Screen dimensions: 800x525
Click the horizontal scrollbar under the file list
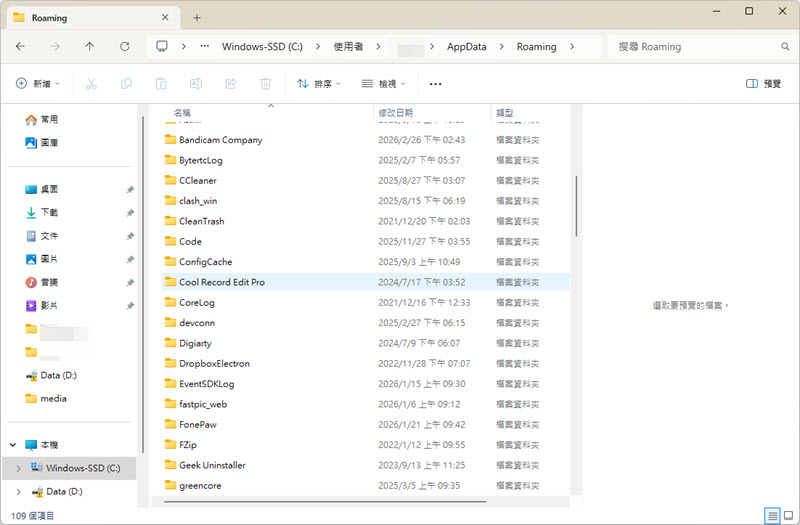click(325, 502)
